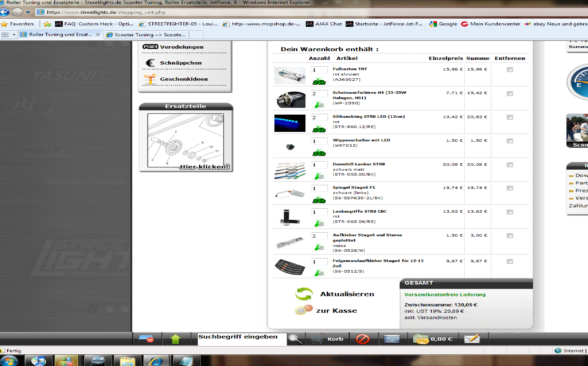Click the Suchbegriff eingeben search field
588x366 pixels.
click(x=242, y=339)
